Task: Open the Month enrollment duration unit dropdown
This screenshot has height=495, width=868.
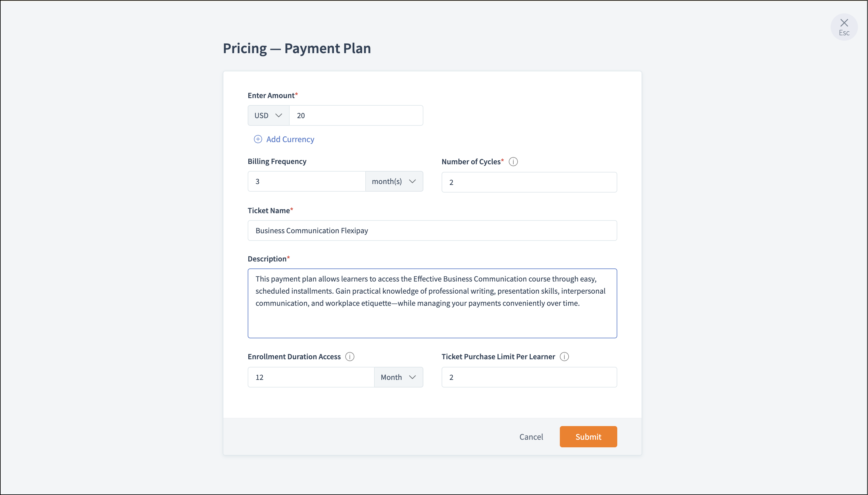Action: tap(398, 377)
